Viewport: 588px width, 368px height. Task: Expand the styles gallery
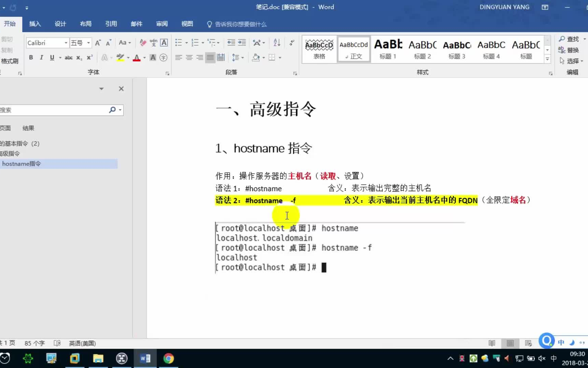(547, 59)
